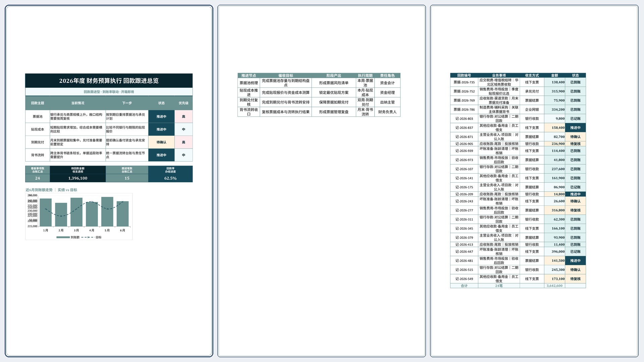Click the 待回款金额 value 1,396,100
Screen dimensions: 644x362
[x=78, y=178]
